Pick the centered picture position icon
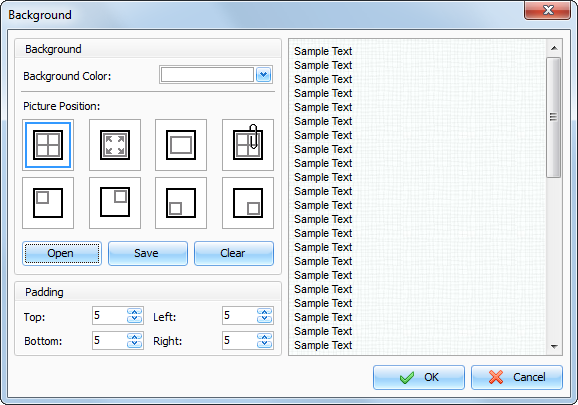The width and height of the screenshot is (578, 405). coord(181,145)
